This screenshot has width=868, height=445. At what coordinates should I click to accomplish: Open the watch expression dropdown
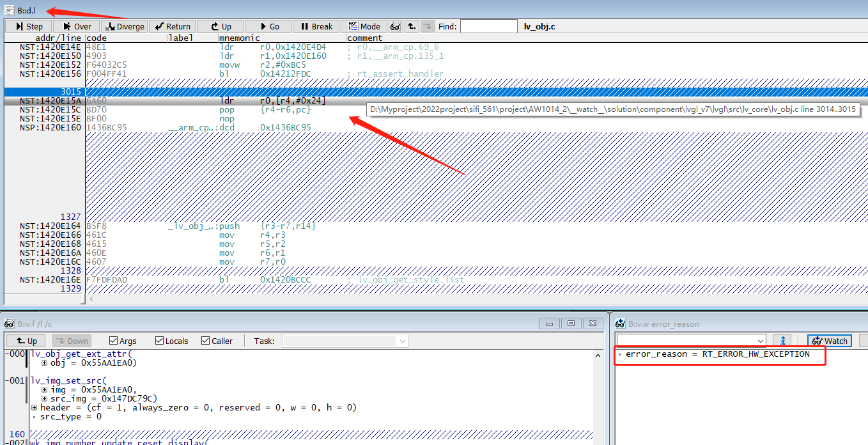tap(760, 341)
